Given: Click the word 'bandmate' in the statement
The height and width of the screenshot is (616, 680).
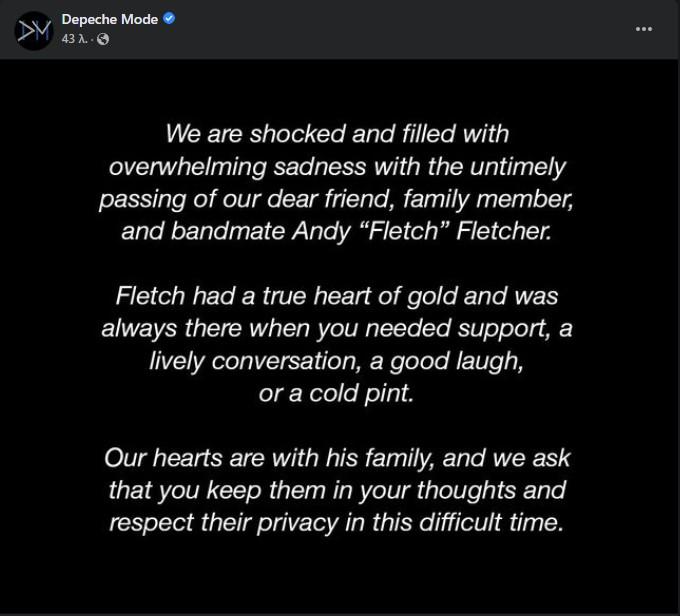Looking at the screenshot, I should [227, 231].
